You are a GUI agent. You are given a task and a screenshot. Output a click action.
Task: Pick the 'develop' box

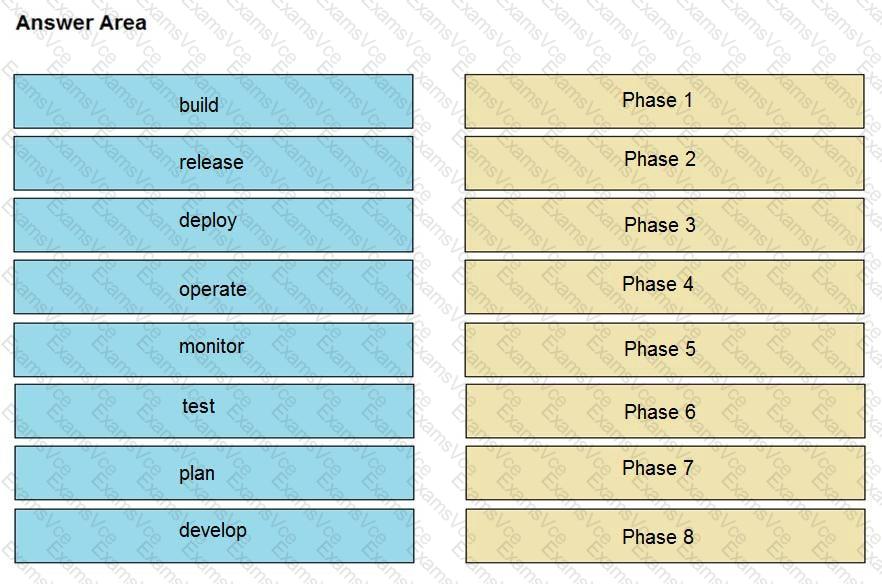(x=214, y=536)
